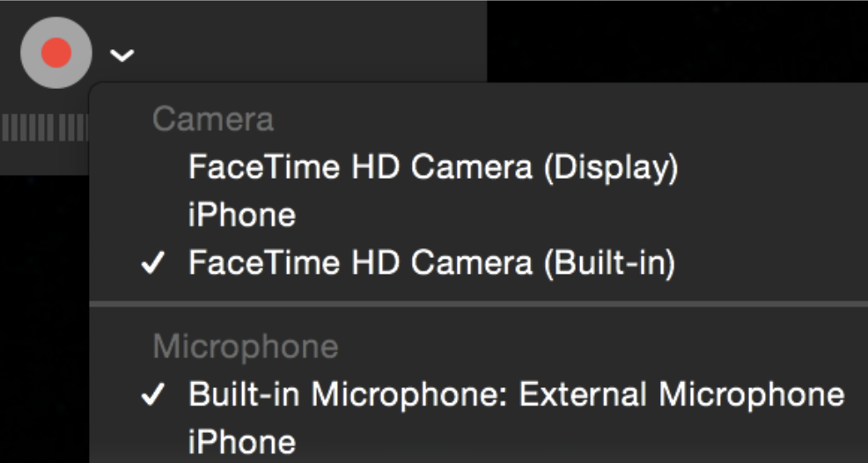Select Built-in Microphone: External Microphone
Image resolution: width=868 pixels, height=463 pixels.
pos(516,393)
